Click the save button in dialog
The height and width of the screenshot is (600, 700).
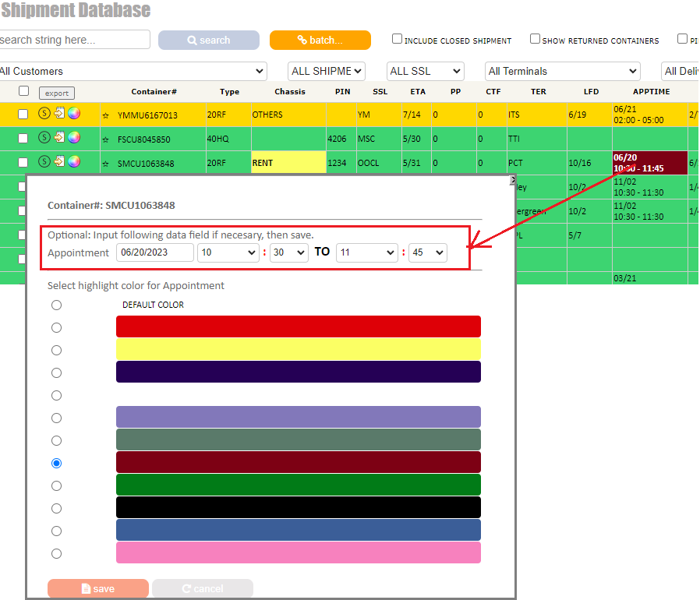98,588
